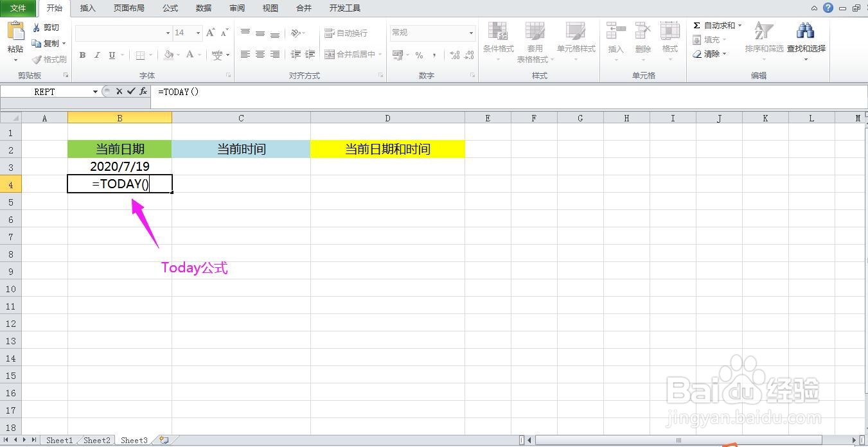Click the Format Painter brush
Viewport: 868px width, 447px height.
click(x=37, y=59)
